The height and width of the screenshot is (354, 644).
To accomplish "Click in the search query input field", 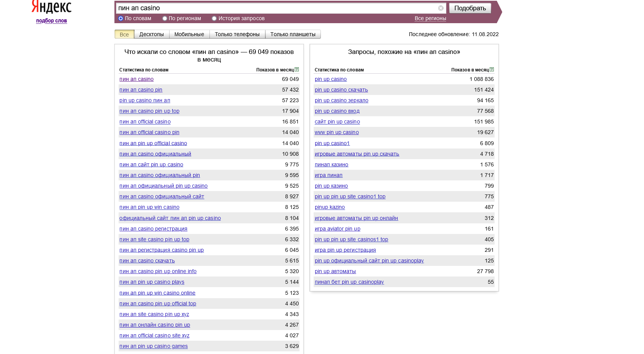I will [x=276, y=8].
